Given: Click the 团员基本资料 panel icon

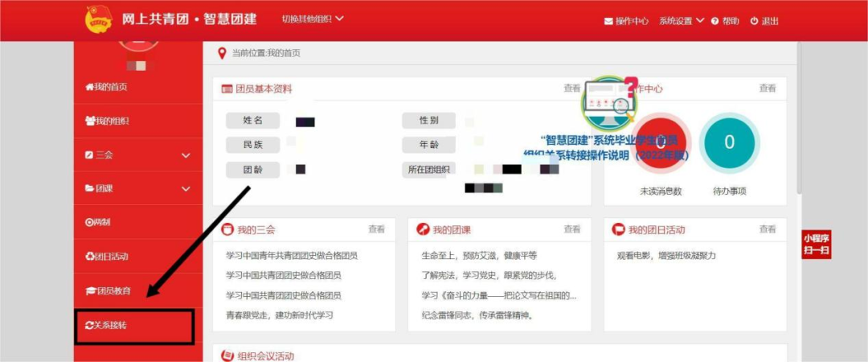Looking at the screenshot, I should pyautogui.click(x=227, y=89).
